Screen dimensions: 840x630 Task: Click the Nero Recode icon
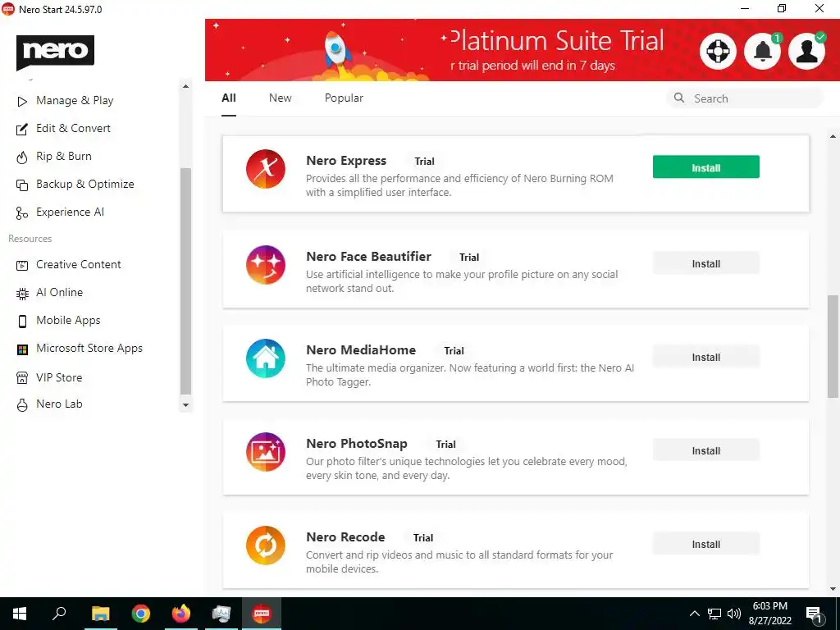pyautogui.click(x=266, y=546)
